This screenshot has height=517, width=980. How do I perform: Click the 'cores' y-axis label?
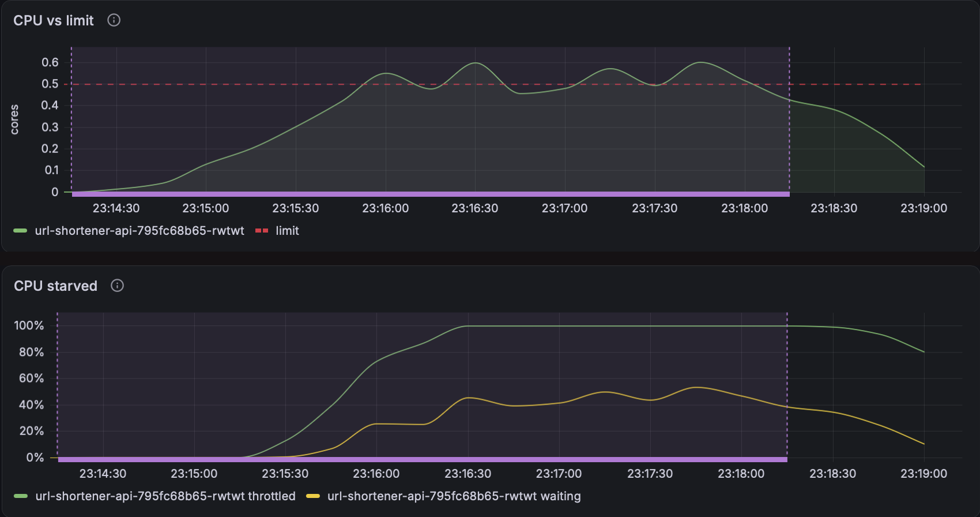click(14, 119)
